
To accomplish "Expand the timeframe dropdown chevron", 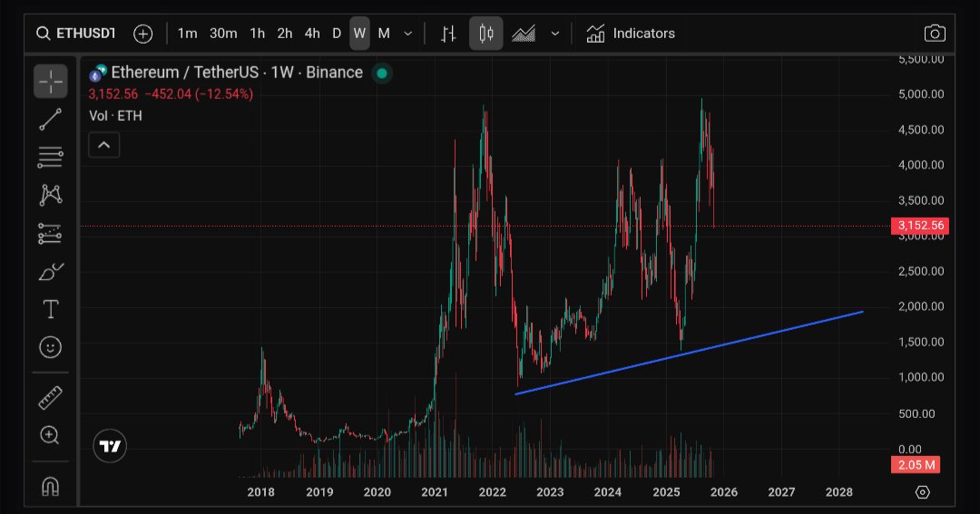I will (x=408, y=34).
